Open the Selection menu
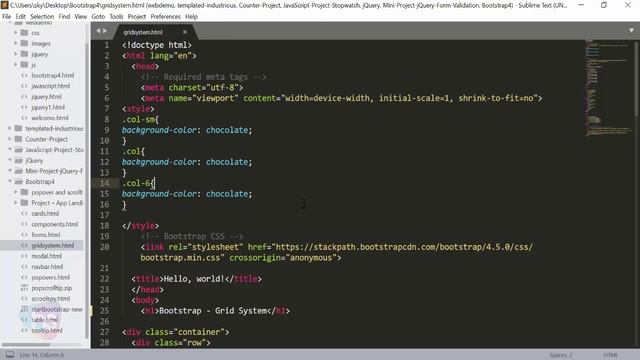 42,17
